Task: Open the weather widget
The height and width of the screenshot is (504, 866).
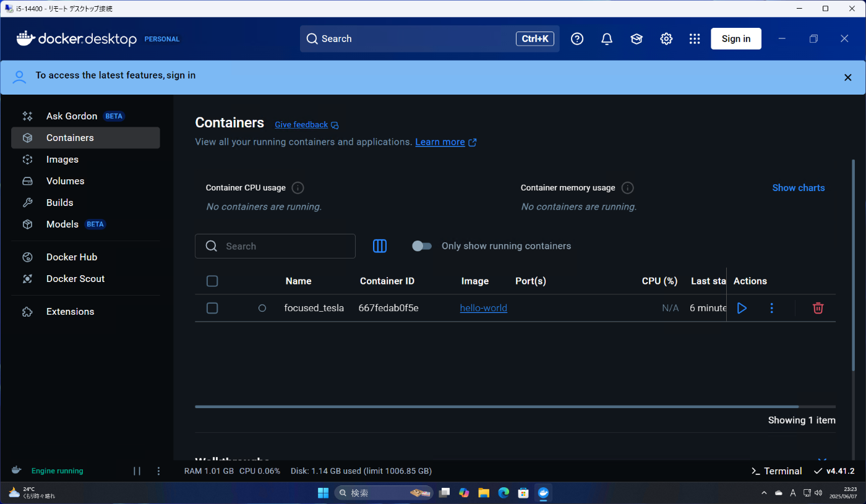Action: [x=32, y=493]
